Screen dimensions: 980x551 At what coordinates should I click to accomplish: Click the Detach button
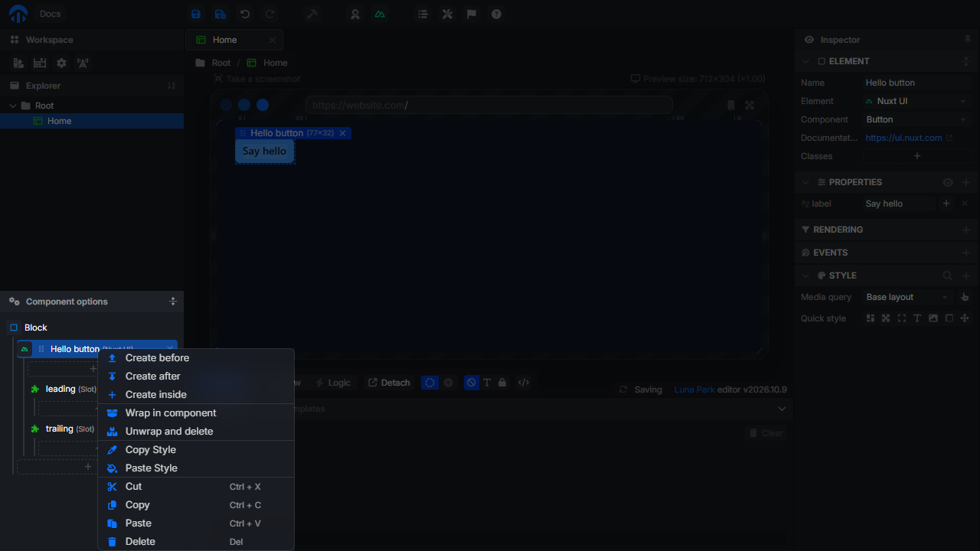tap(389, 383)
